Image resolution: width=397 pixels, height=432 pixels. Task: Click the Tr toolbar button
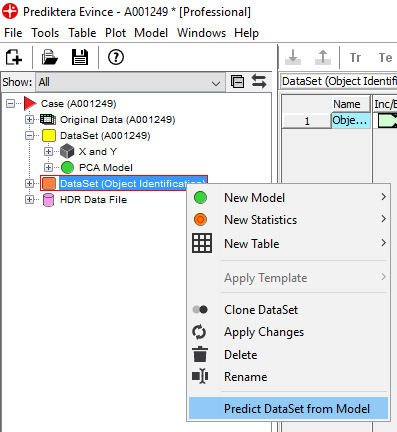point(355,58)
